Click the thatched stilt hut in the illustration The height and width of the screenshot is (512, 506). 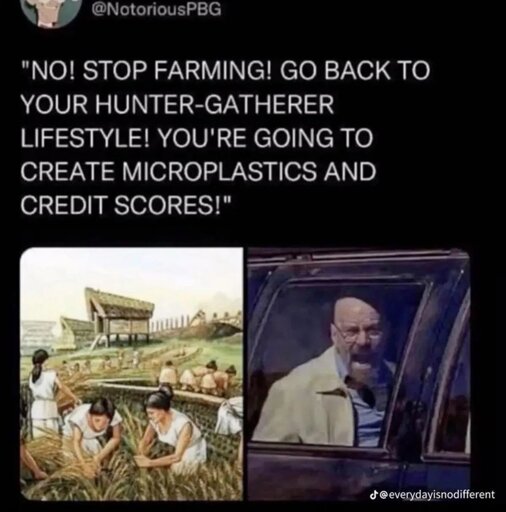(120, 316)
